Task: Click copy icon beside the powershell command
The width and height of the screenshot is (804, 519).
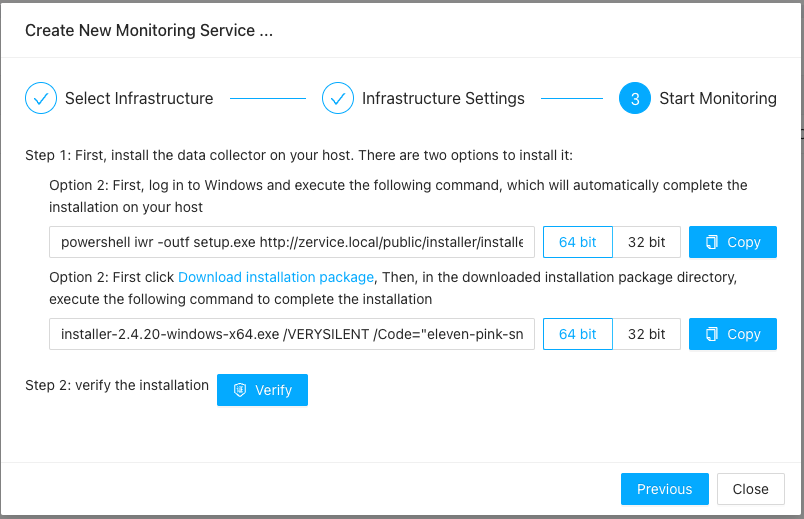Action: click(x=712, y=242)
